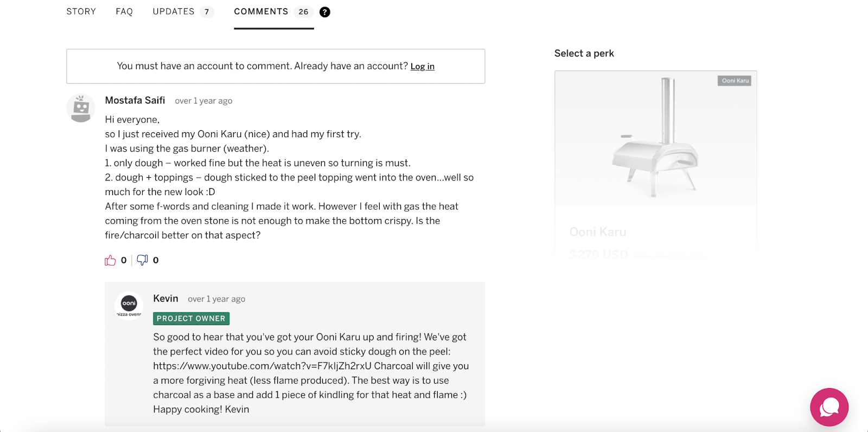This screenshot has width=868, height=432.
Task: Click Mostafa Saifi's robot avatar
Action: click(x=81, y=108)
